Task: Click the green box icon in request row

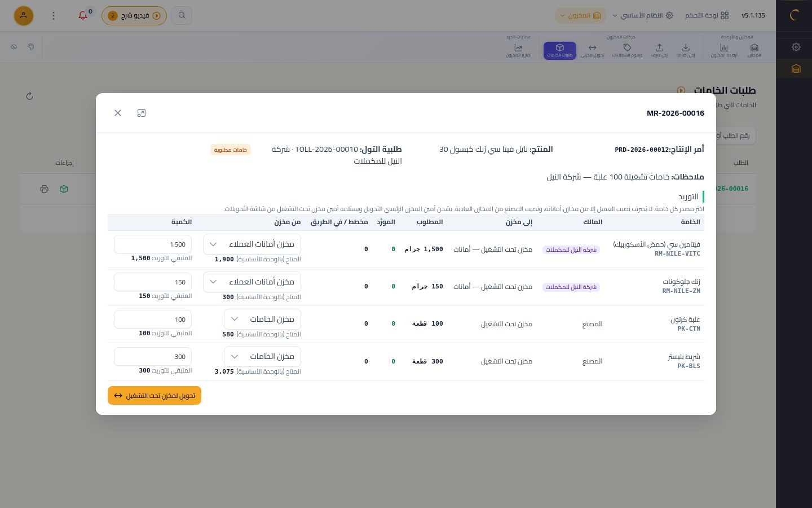Action: [64, 189]
